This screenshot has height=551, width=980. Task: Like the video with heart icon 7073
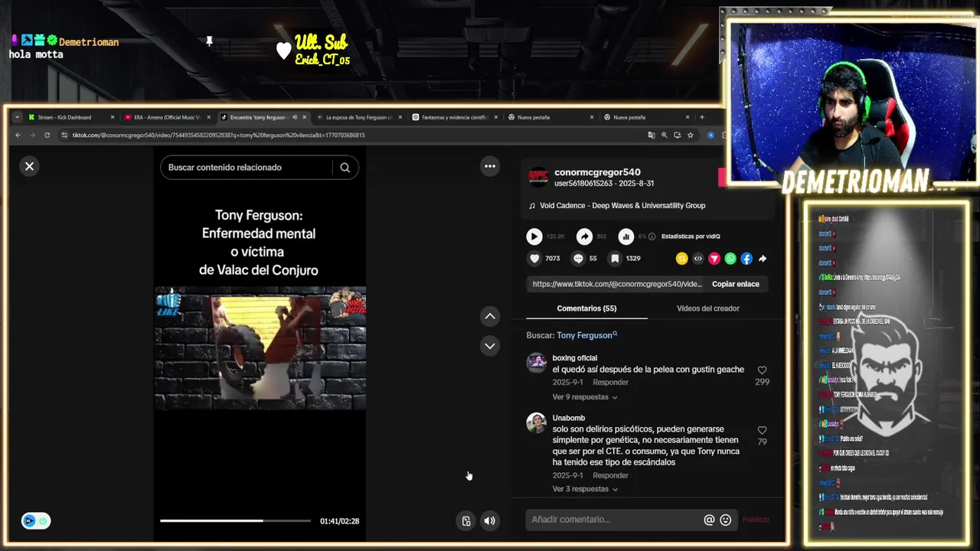[534, 259]
